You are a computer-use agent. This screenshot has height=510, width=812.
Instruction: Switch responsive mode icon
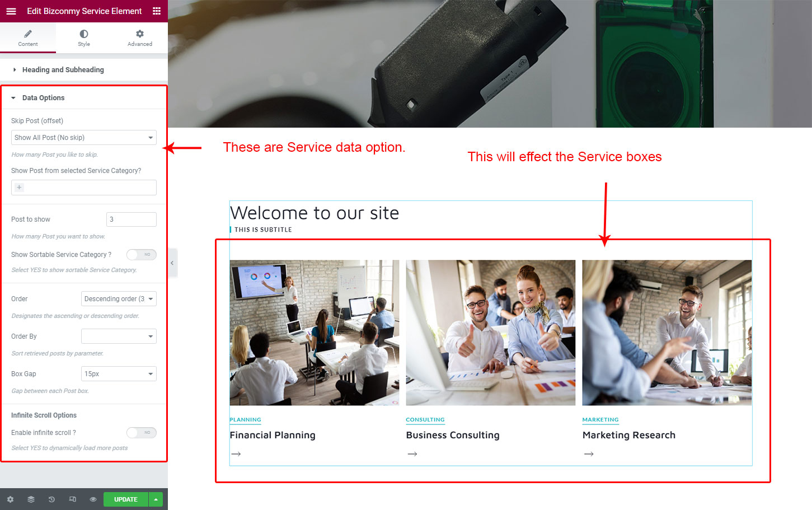coord(72,499)
